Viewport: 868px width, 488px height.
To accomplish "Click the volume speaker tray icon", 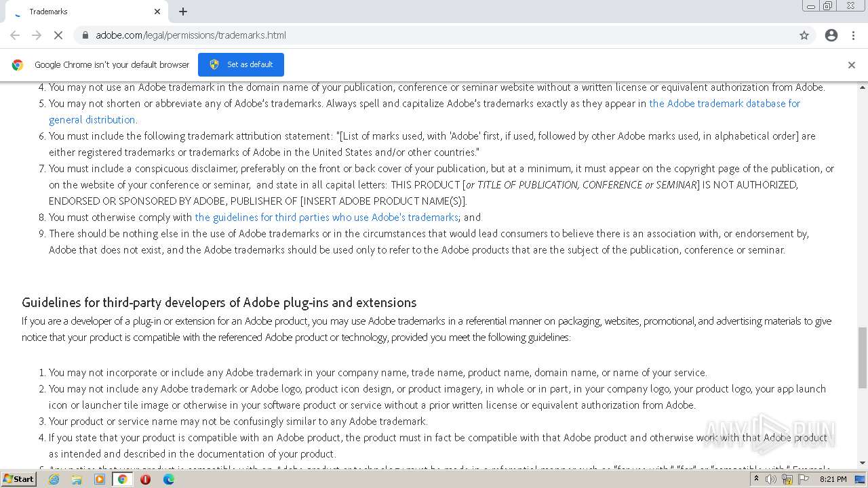I will [771, 479].
